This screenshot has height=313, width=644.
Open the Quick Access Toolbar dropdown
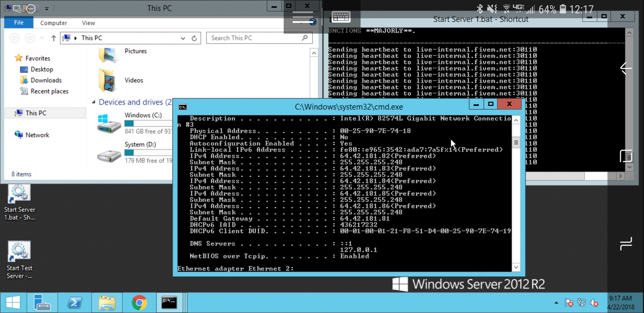[46, 9]
